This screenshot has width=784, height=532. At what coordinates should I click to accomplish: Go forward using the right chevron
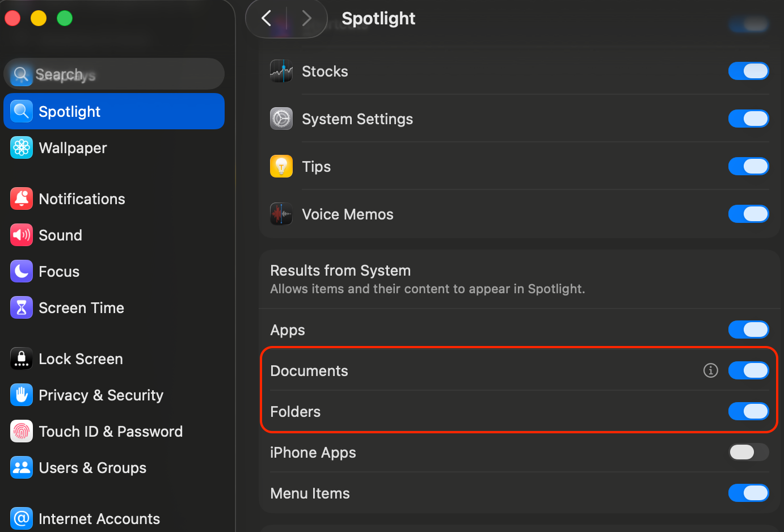[307, 18]
